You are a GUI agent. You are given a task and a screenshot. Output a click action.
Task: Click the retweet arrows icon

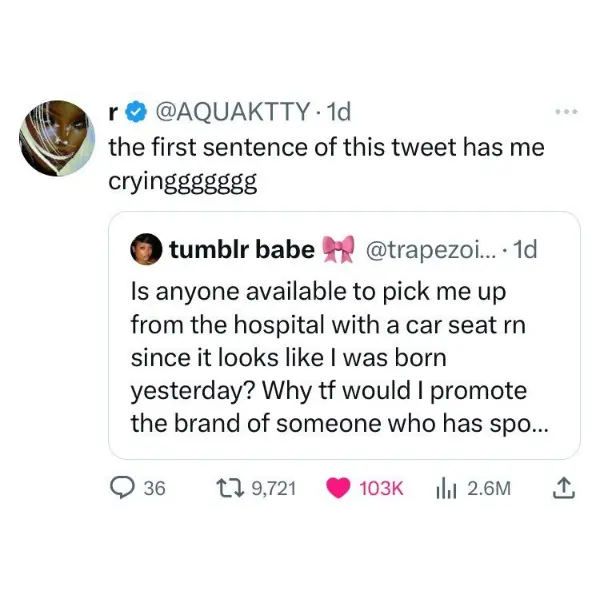click(x=231, y=488)
